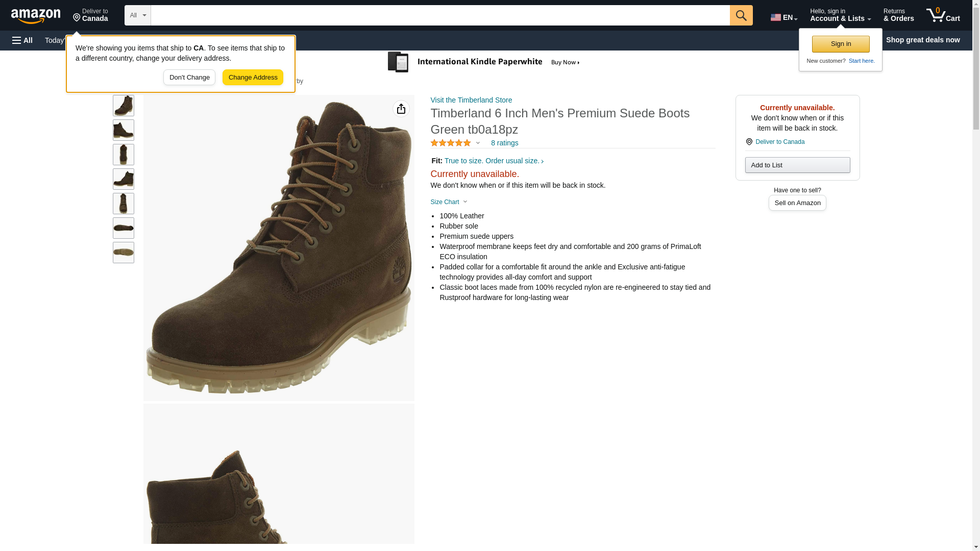The height and width of the screenshot is (551, 980).
Task: Open the All hamburger menu
Action: tap(22, 40)
